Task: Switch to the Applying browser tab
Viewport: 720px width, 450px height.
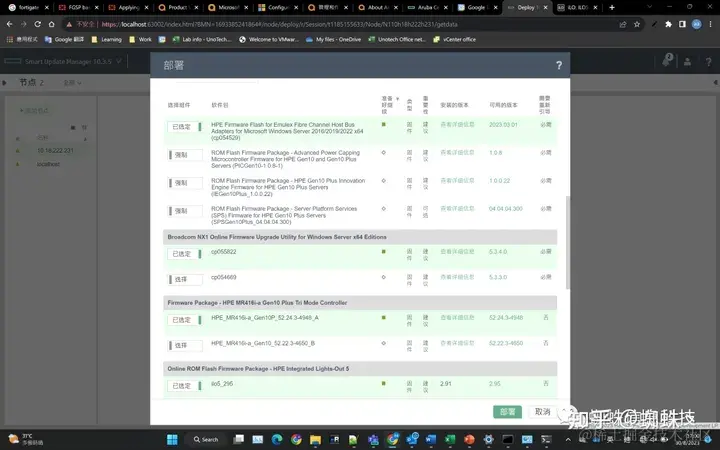Action: pyautogui.click(x=128, y=7)
